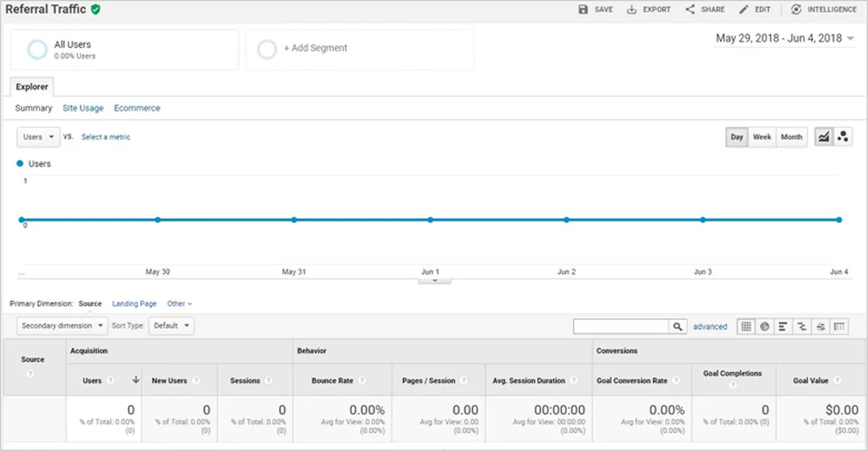Sort by the Sessions column header

tap(244, 380)
